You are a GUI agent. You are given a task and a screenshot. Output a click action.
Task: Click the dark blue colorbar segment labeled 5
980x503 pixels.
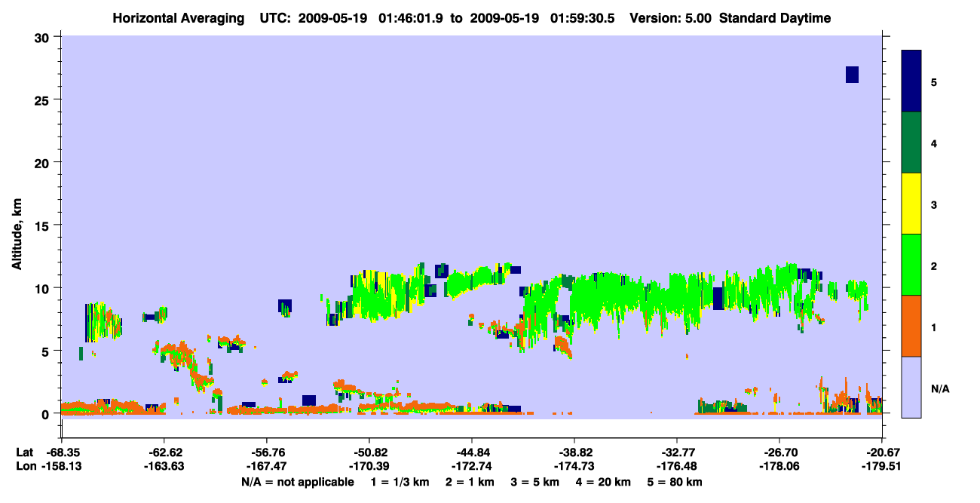point(911,81)
